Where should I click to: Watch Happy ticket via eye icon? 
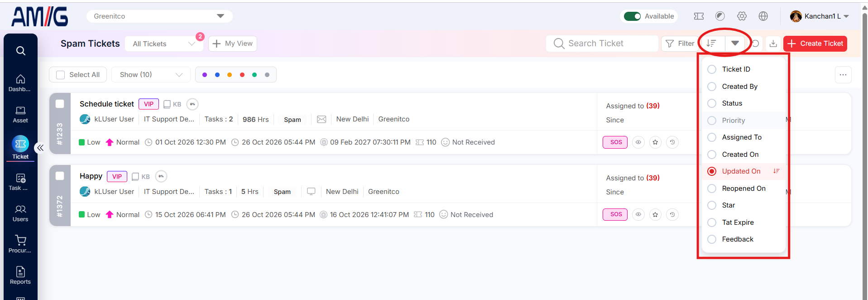(x=638, y=214)
